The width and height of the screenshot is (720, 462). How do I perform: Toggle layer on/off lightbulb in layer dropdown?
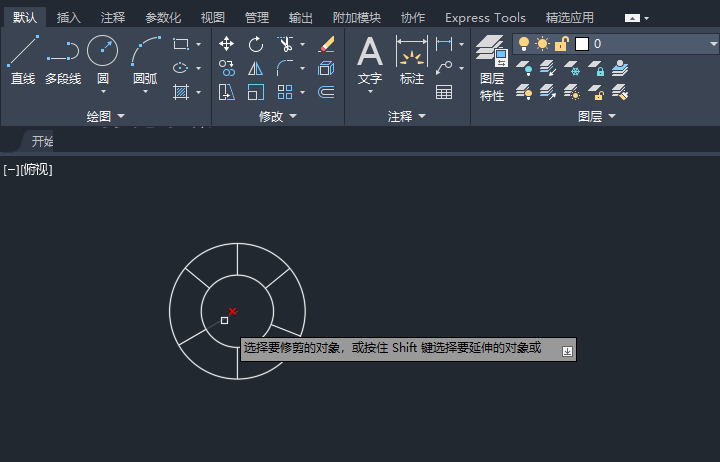click(523, 44)
